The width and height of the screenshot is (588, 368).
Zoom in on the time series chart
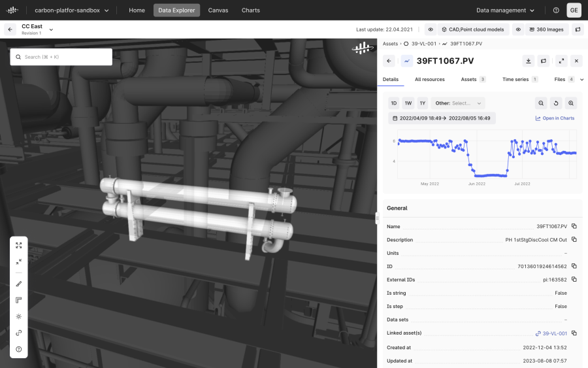(571, 103)
